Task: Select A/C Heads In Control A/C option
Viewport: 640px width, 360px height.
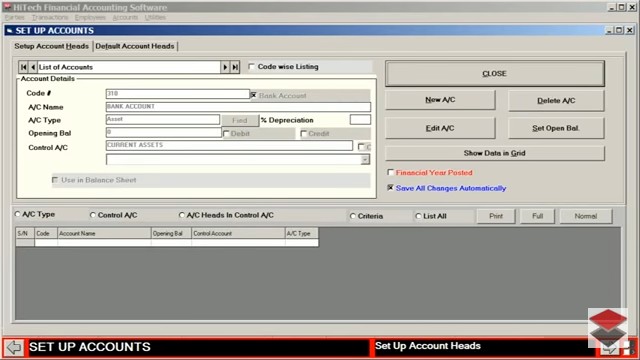Action: [182, 215]
